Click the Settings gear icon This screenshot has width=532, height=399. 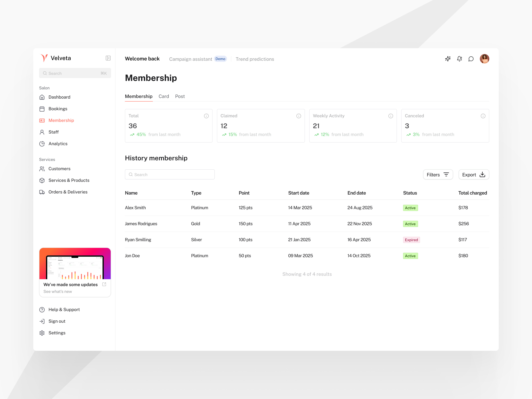click(42, 333)
